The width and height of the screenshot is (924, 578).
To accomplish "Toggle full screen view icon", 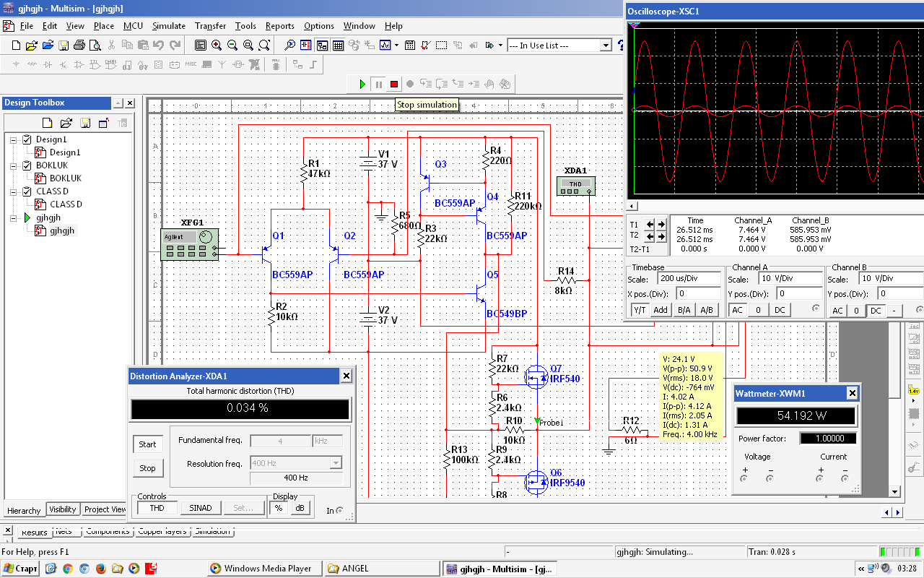I will pos(201,45).
